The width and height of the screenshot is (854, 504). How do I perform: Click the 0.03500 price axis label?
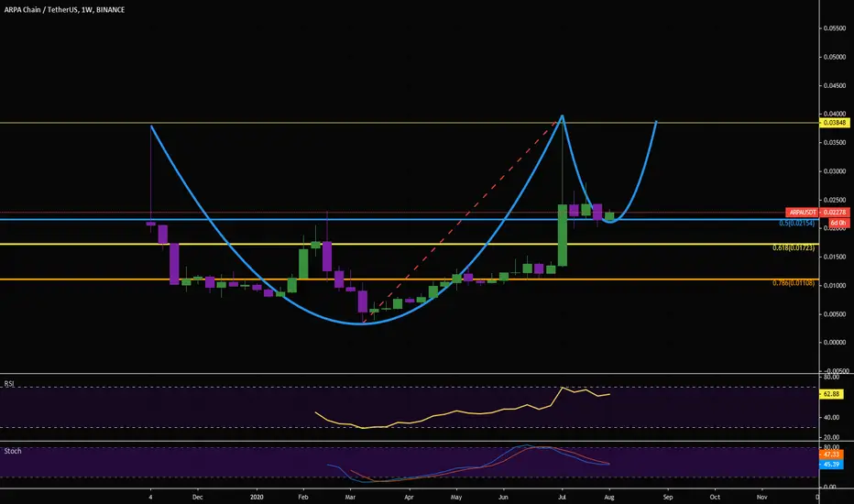(835, 143)
